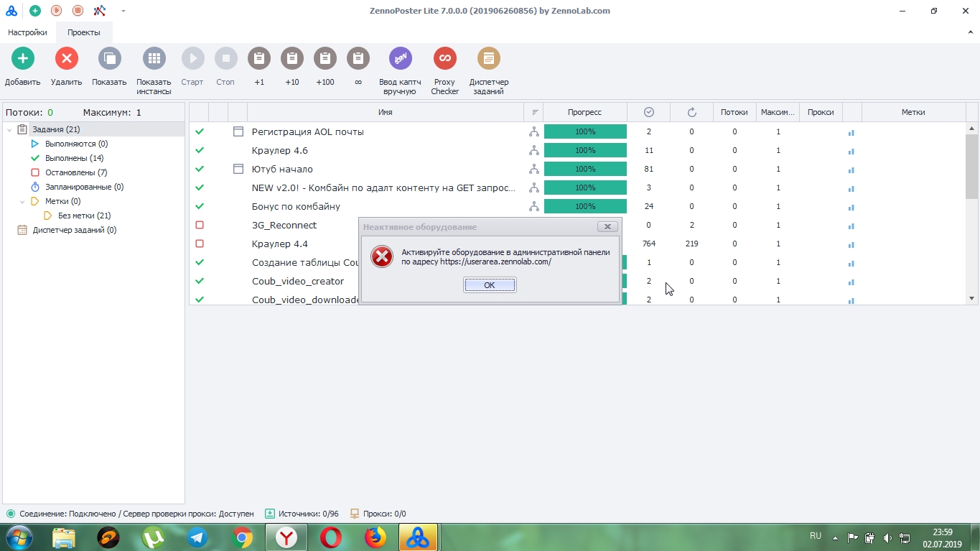Open statistics chart icon for Краулер 4.4 row
980x551 pixels.
coord(851,244)
